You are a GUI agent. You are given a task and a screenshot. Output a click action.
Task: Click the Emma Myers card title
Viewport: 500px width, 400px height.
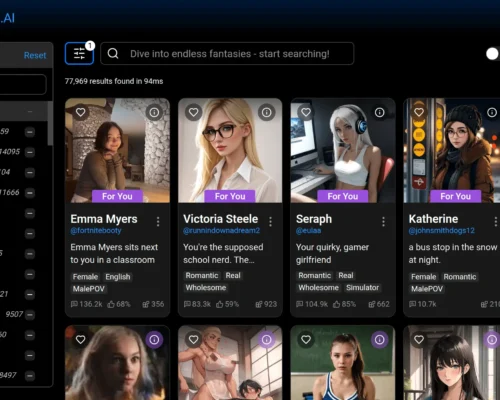pos(104,219)
